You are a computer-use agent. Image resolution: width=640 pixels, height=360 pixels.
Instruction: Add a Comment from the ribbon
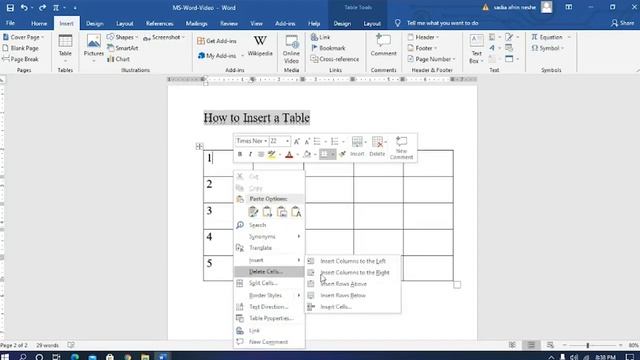click(383, 45)
